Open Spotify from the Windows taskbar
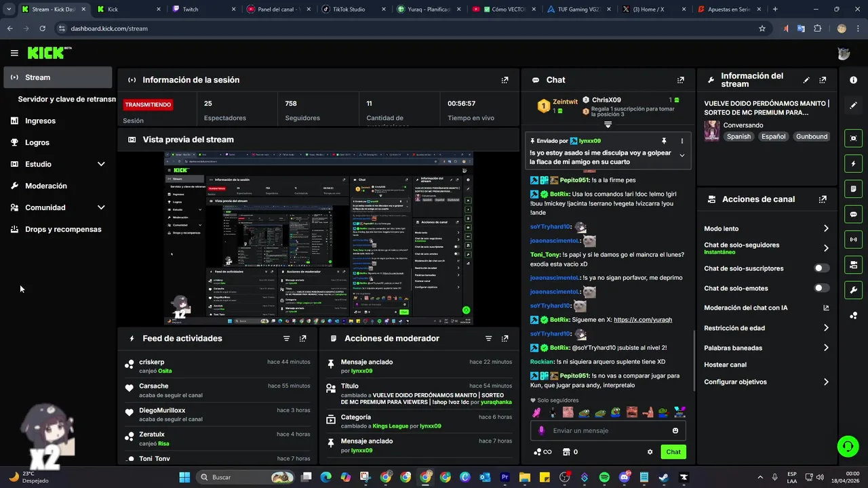868x488 pixels. (x=604, y=477)
